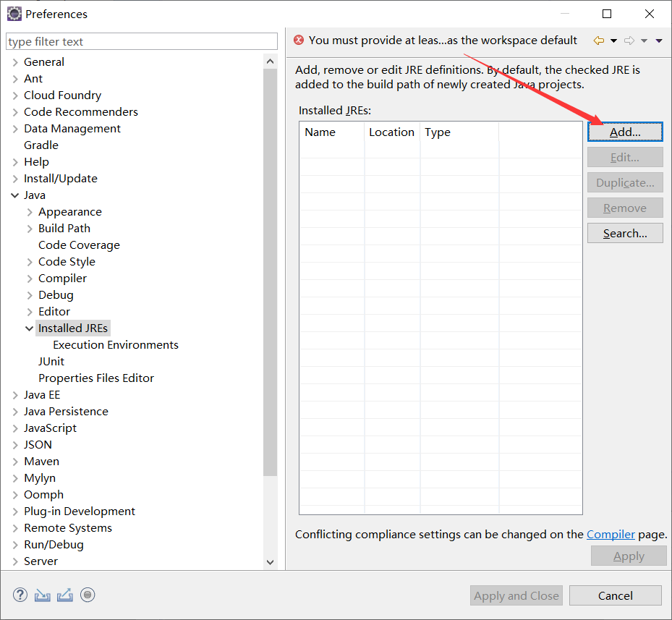Screen dimensions: 672x620
Task: Click the Forward navigation arrow icon
Action: pyautogui.click(x=629, y=41)
